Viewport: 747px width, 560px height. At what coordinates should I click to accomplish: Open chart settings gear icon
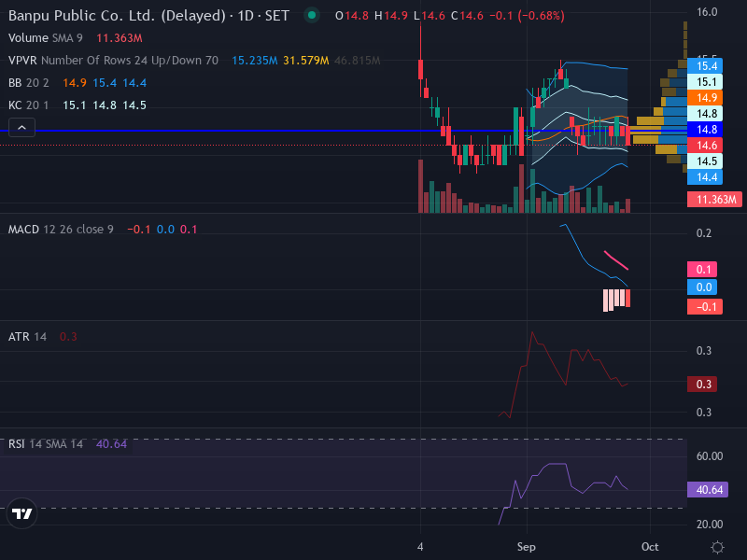point(717,547)
